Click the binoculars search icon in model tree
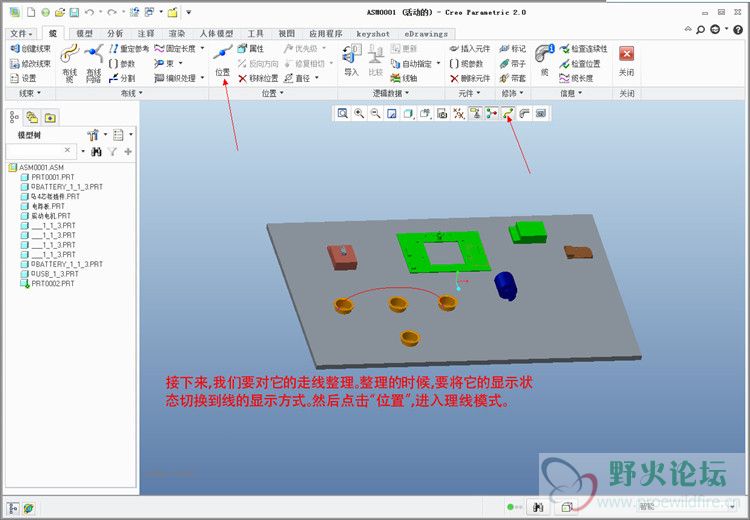 pos(96,151)
